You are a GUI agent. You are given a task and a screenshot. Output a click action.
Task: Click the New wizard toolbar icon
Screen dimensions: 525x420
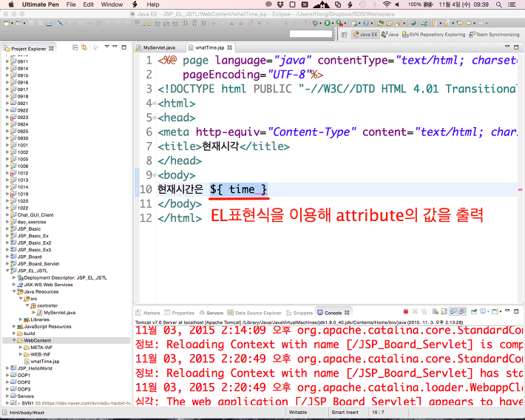pos(7,23)
